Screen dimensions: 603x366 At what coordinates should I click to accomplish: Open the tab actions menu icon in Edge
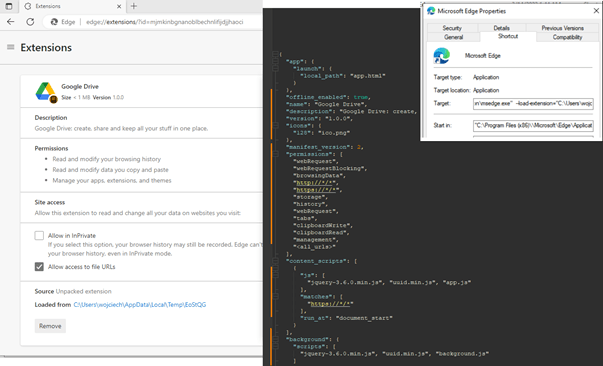click(x=8, y=6)
